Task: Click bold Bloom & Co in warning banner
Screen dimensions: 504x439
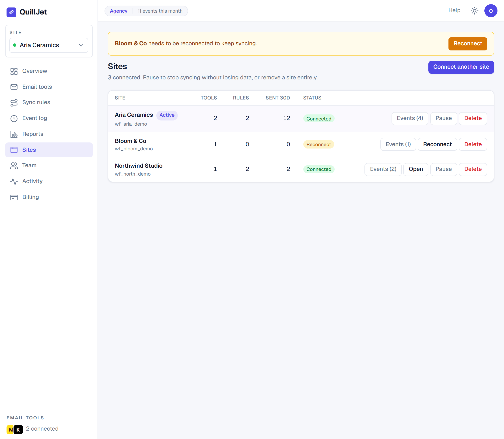Action: tap(131, 43)
